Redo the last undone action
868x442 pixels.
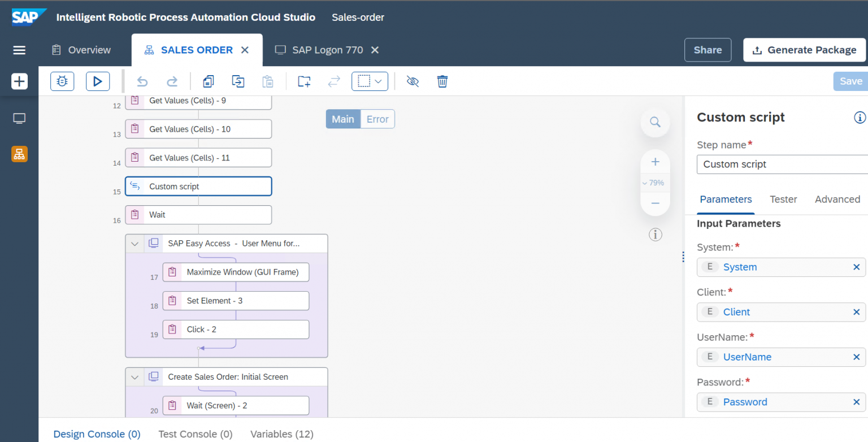tap(172, 81)
